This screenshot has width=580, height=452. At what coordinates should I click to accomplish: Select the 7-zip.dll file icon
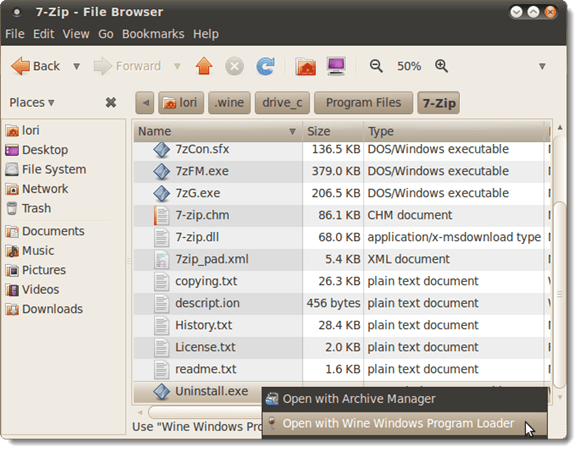162,237
